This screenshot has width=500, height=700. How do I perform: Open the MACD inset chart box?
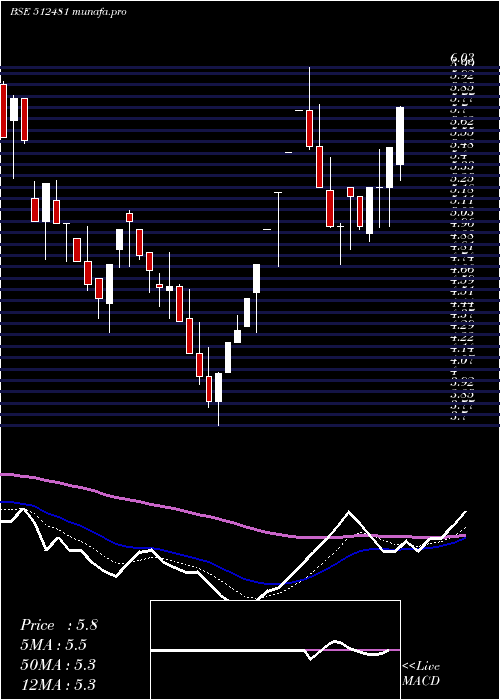click(x=275, y=650)
